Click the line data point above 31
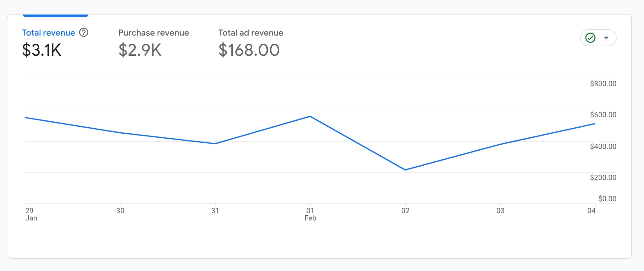 coord(215,144)
